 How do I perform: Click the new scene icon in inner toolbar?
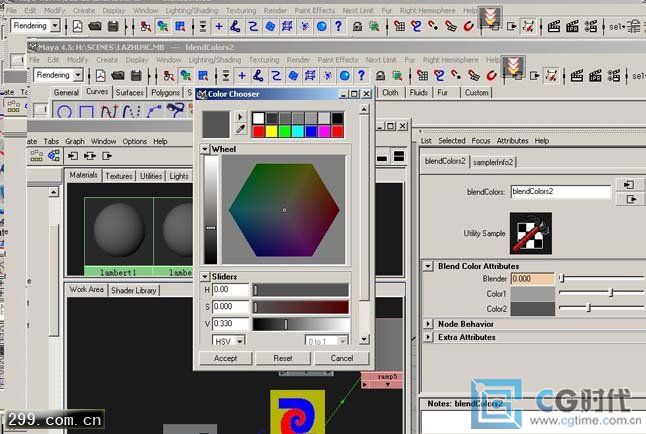coord(101,76)
